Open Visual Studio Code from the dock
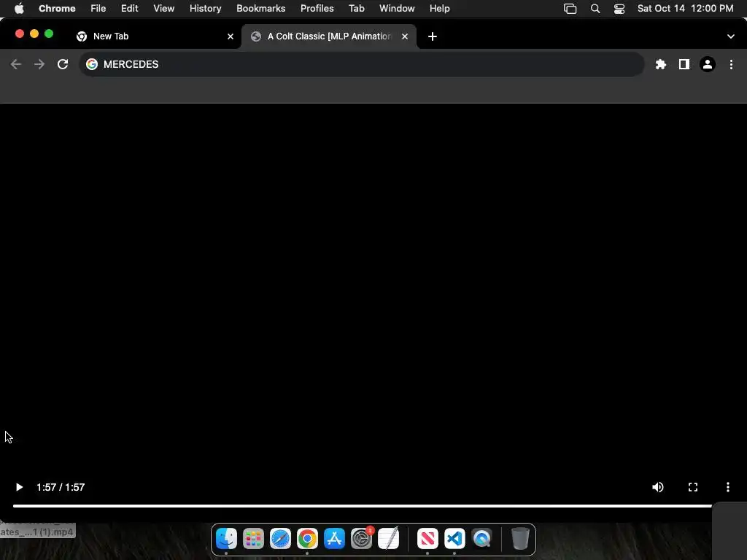The image size is (747, 560). [454, 539]
